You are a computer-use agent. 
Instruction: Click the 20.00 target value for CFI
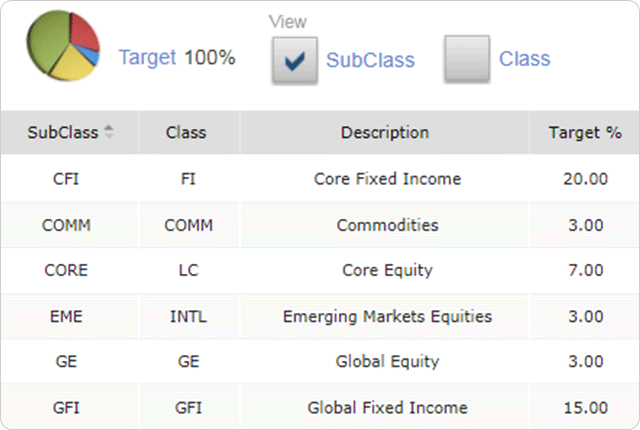[x=585, y=179]
